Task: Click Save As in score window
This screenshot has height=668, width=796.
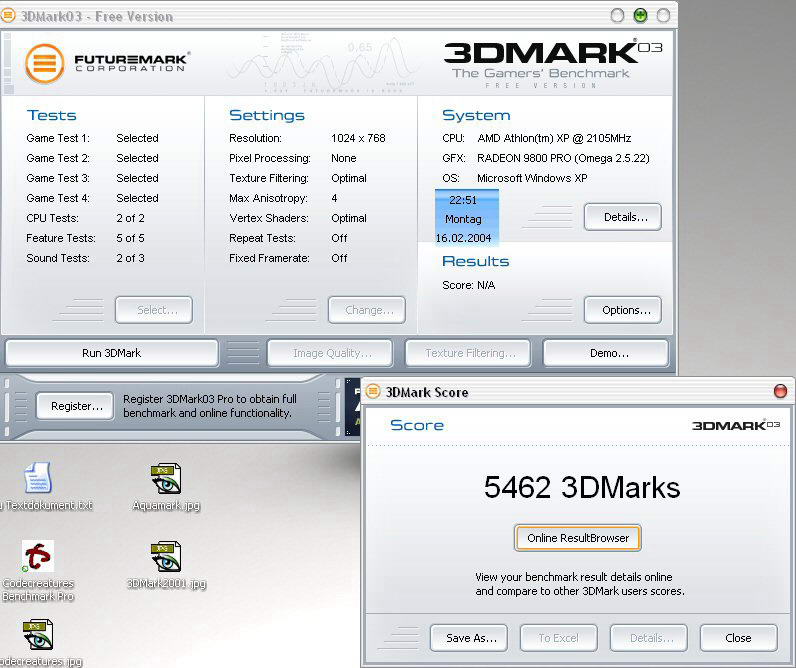Action: tap(469, 638)
